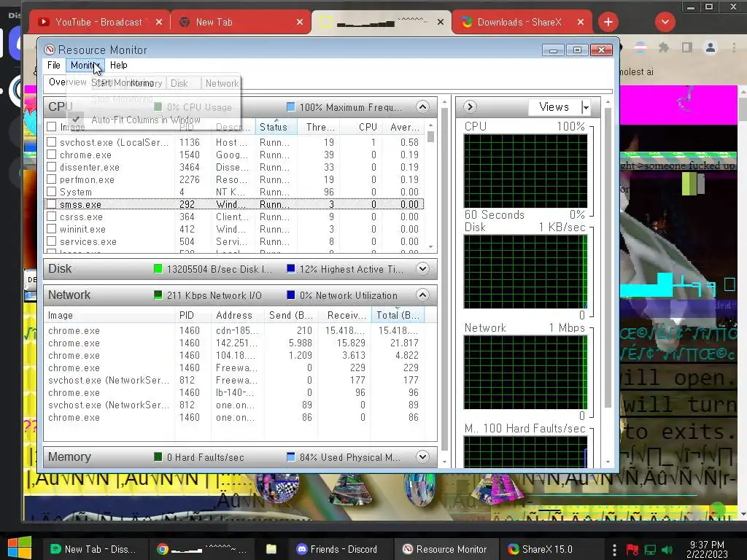
Task: Sort network list by Send (B...) column
Action: [x=291, y=315]
